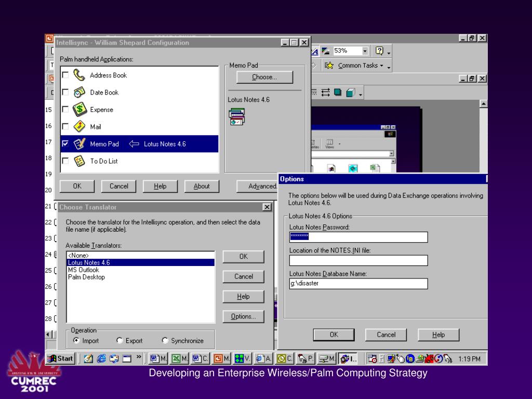This screenshot has width=532, height=399.
Task: Enable the Mail checkbox
Action: tap(65, 127)
